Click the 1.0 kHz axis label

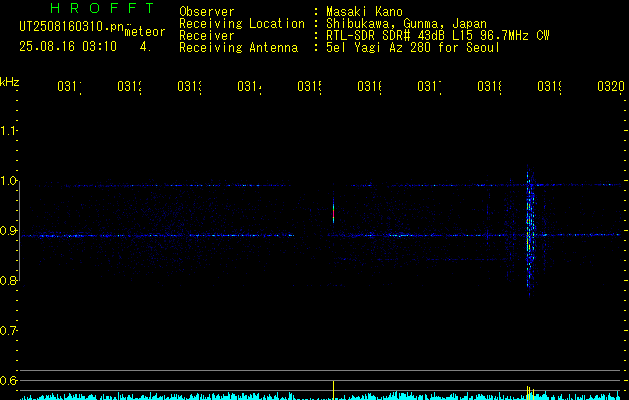coord(8,181)
